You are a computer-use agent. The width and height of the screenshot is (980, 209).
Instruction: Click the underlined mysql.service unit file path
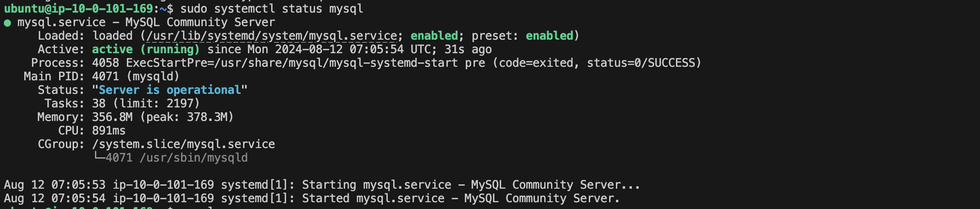271,36
